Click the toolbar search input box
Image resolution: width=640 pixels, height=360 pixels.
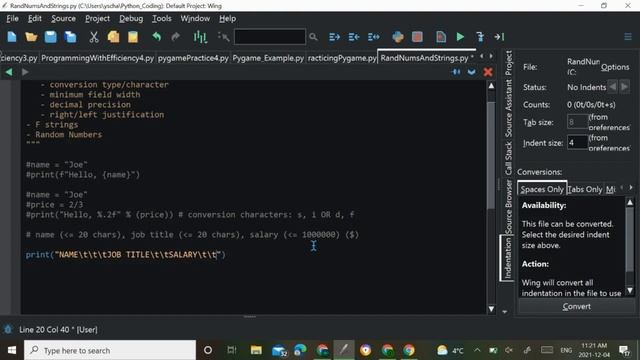click(270, 37)
